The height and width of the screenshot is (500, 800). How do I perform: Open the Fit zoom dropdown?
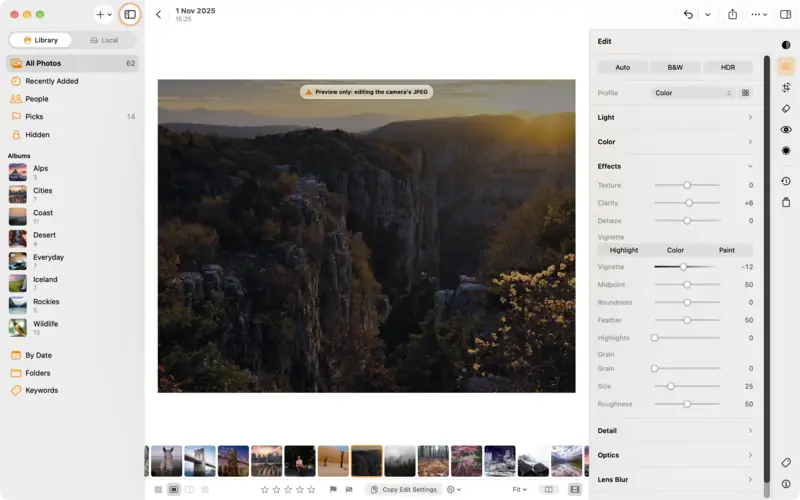point(519,490)
